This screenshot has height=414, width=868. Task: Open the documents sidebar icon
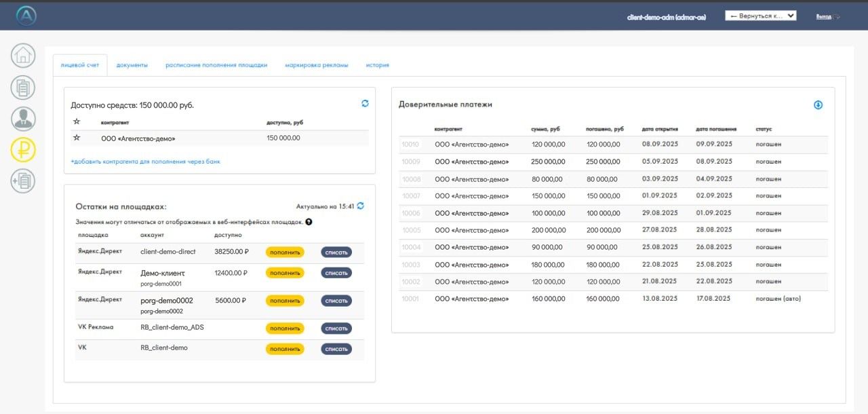pyautogui.click(x=23, y=88)
